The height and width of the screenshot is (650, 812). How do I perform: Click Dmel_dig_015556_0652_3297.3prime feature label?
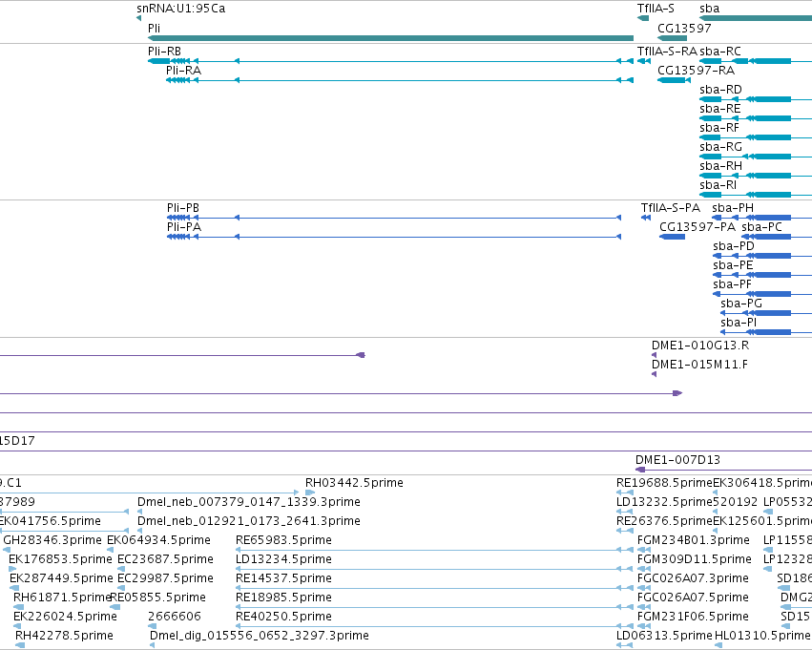[260, 636]
